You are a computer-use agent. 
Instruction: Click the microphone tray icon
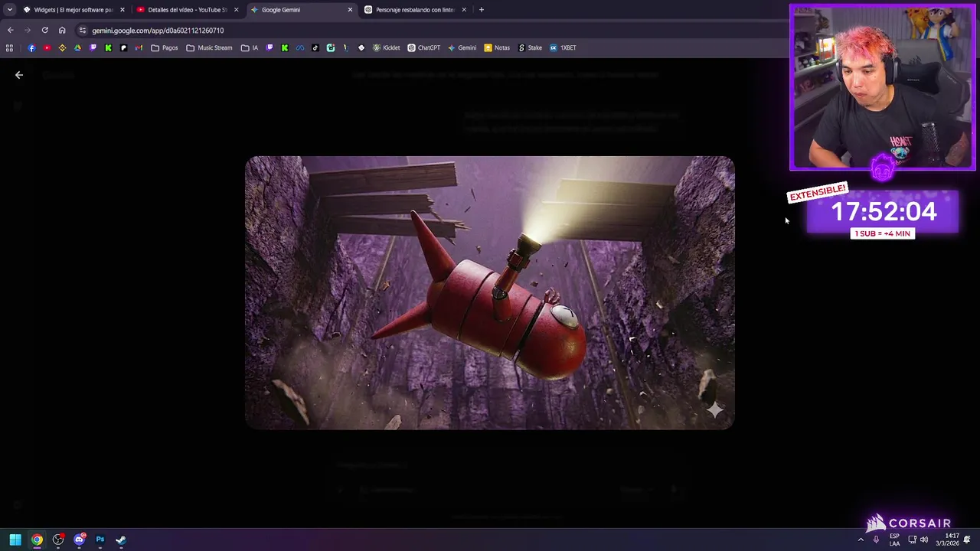coord(876,540)
